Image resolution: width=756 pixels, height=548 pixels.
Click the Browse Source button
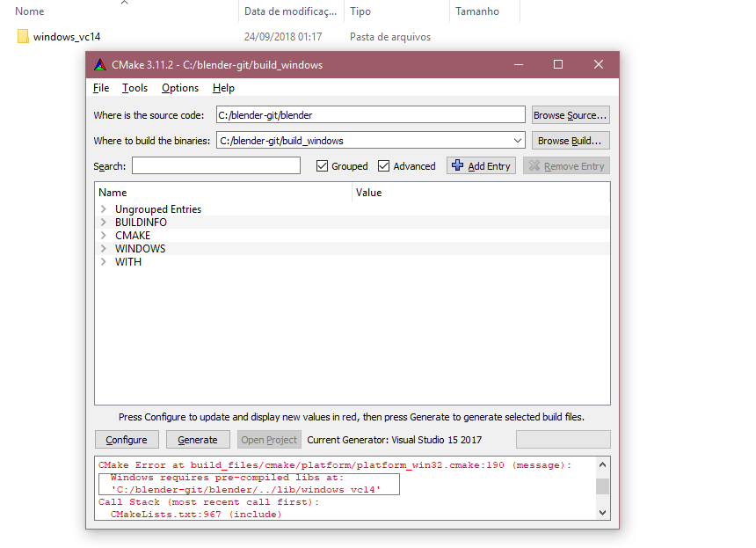tap(571, 115)
